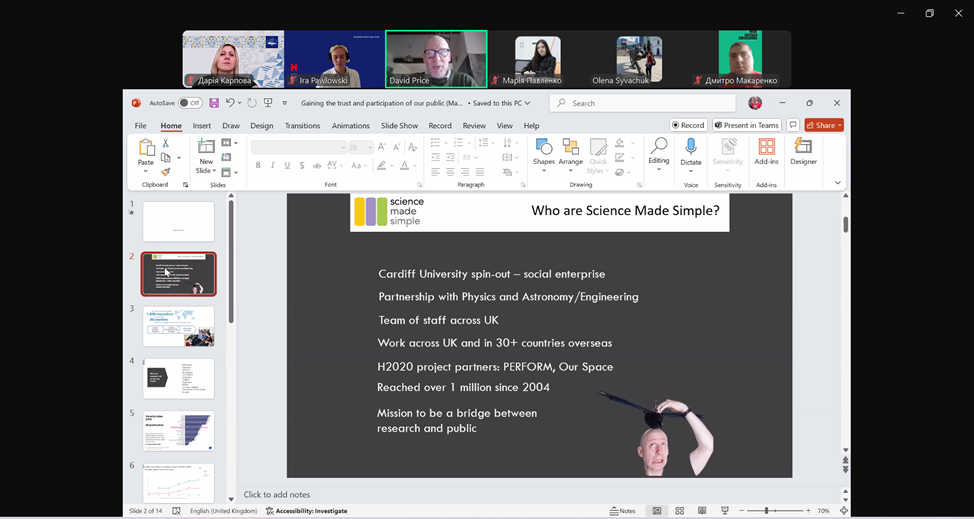Toggle Bold formatting
This screenshot has height=519, width=974.
pyautogui.click(x=258, y=165)
